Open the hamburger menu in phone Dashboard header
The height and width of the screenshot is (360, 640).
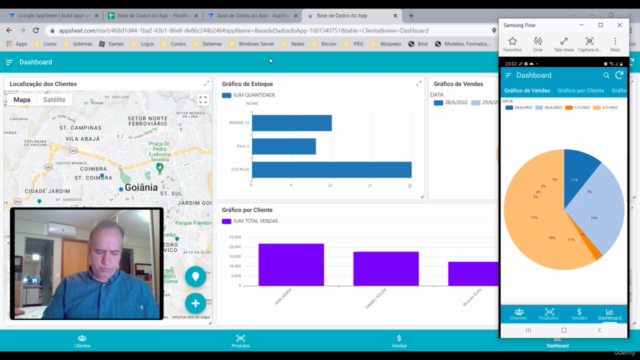(508, 76)
